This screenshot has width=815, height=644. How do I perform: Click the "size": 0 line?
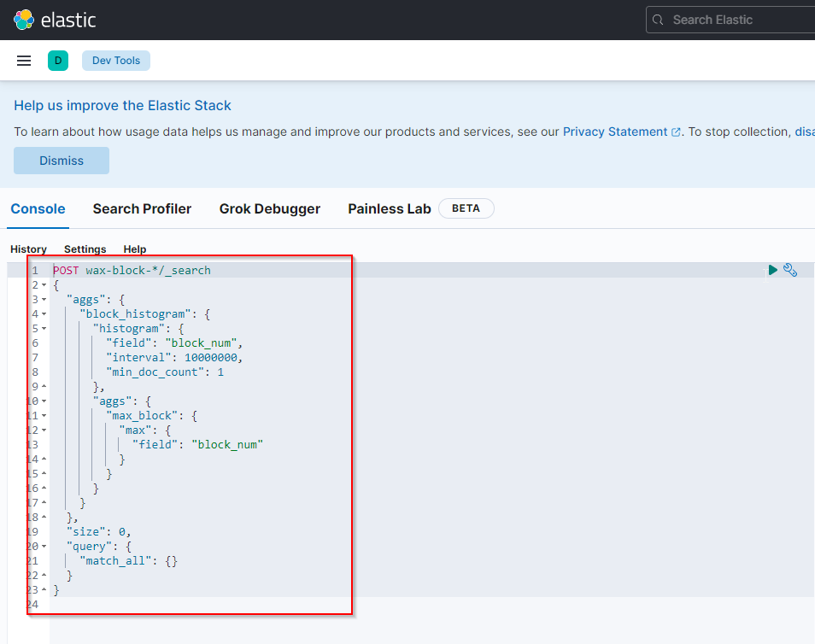coord(98,532)
